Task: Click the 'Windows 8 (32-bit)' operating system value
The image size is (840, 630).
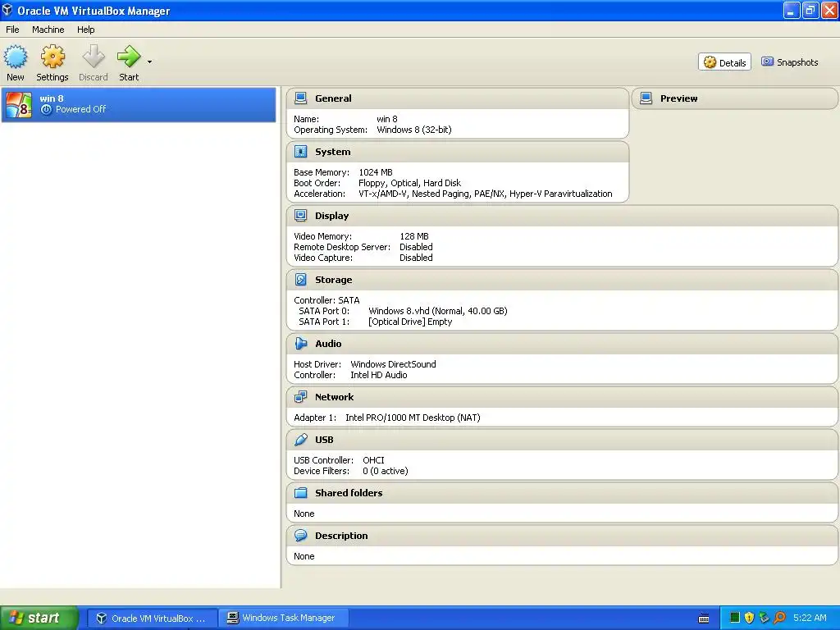Action: (414, 130)
